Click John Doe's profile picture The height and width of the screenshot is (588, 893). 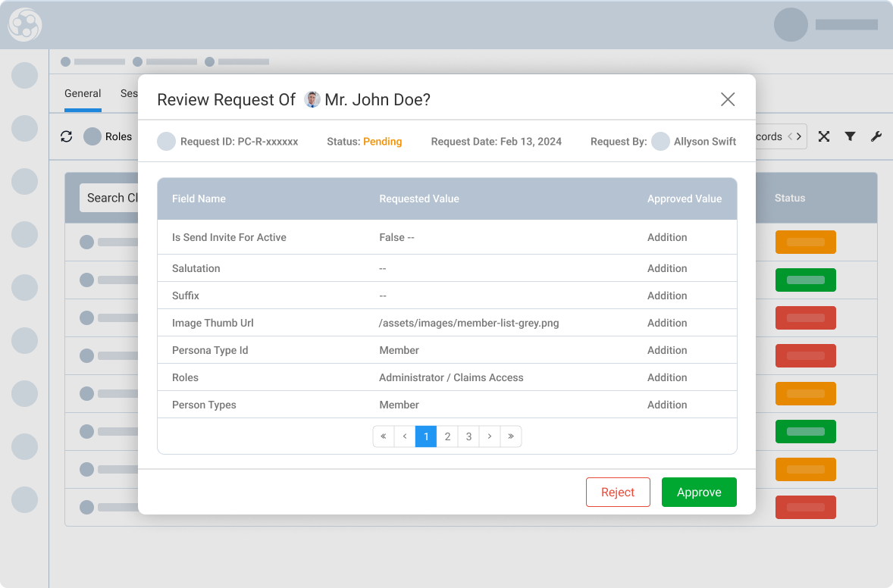pyautogui.click(x=312, y=99)
